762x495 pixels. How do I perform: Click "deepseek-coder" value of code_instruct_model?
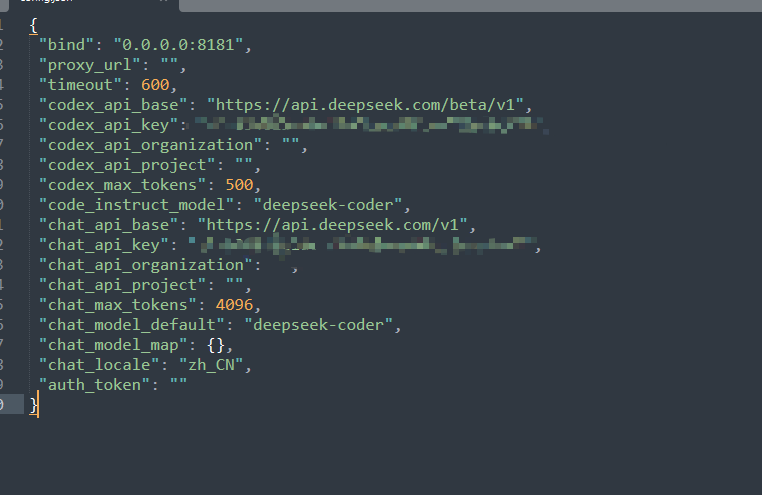click(328, 205)
